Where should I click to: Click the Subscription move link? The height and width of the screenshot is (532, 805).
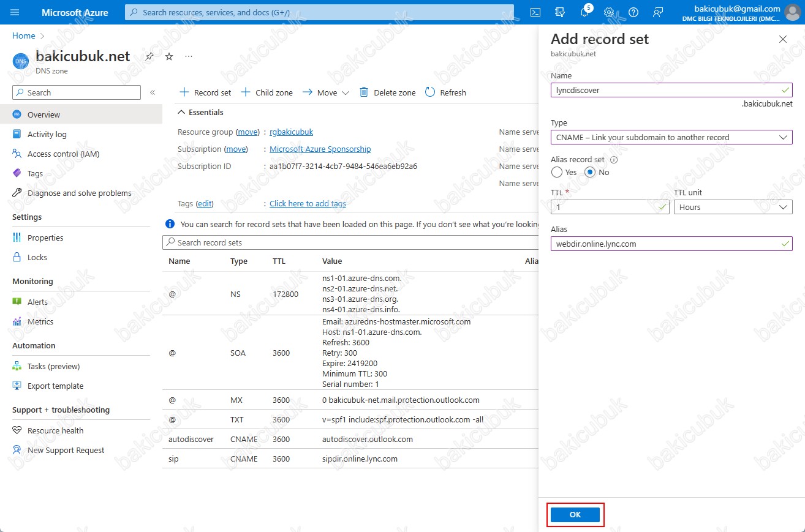[x=236, y=149]
